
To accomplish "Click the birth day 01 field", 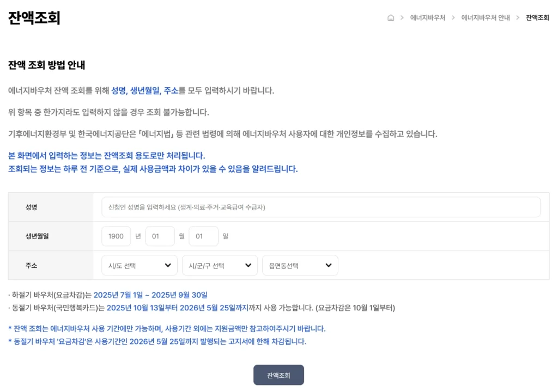I will pyautogui.click(x=203, y=236).
